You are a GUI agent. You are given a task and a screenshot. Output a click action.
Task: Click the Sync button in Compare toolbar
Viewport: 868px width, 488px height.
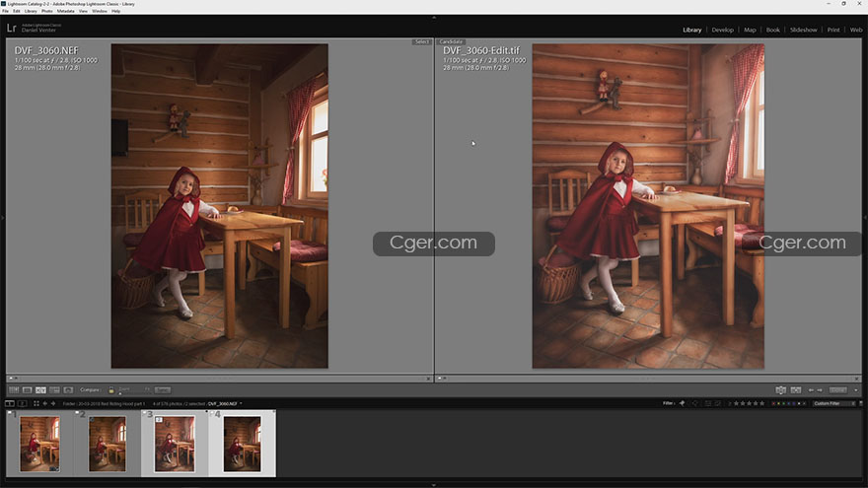162,390
